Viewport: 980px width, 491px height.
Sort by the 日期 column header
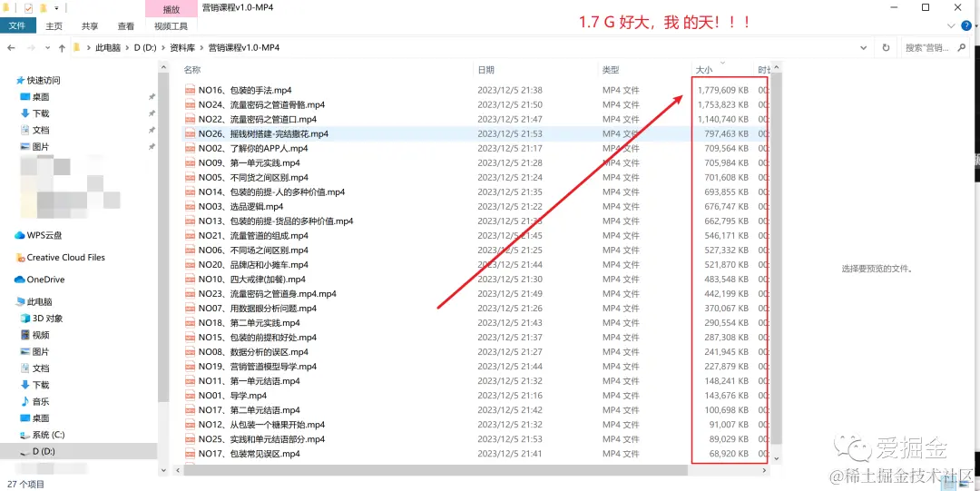(486, 69)
